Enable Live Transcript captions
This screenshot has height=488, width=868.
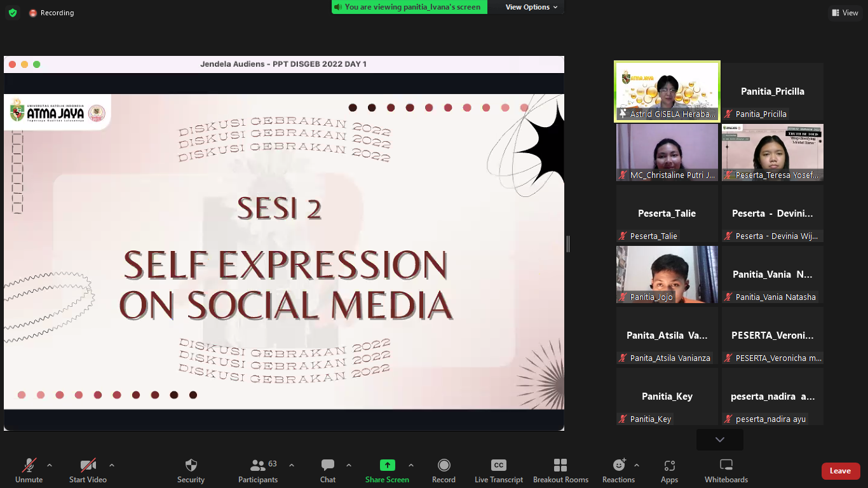pos(499,466)
